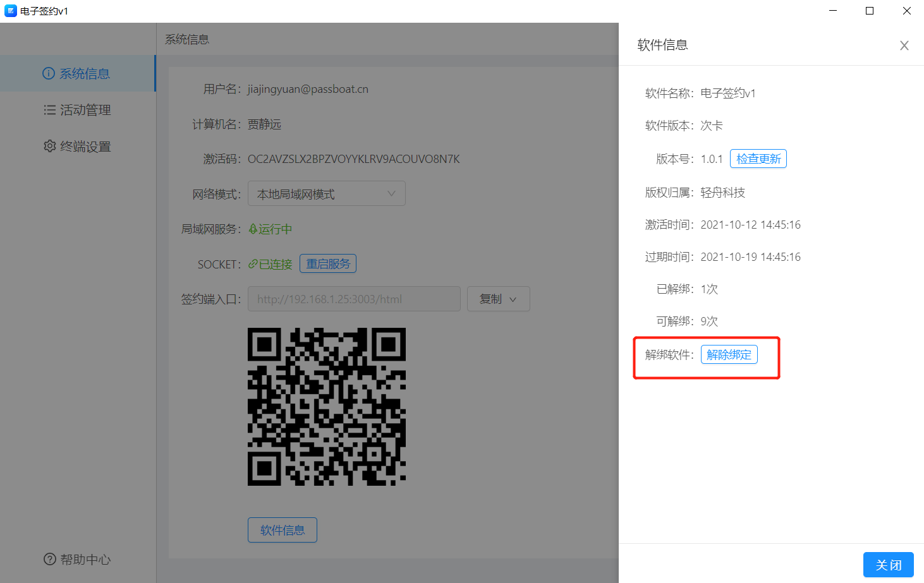Image resolution: width=924 pixels, height=583 pixels.
Task: Click the 活动管理 list icon
Action: point(49,110)
